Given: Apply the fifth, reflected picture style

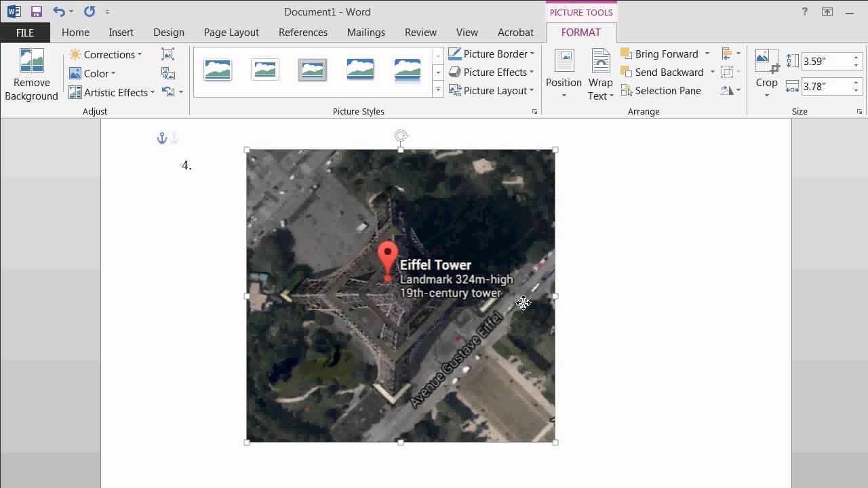Looking at the screenshot, I should pos(408,70).
